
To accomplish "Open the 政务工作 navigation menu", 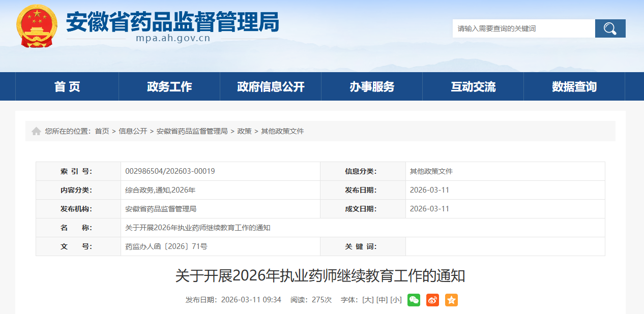I will (x=169, y=87).
